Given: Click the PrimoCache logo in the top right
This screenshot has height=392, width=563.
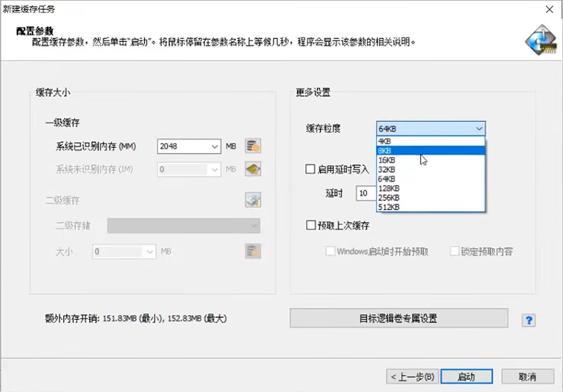Looking at the screenshot, I should click(540, 40).
